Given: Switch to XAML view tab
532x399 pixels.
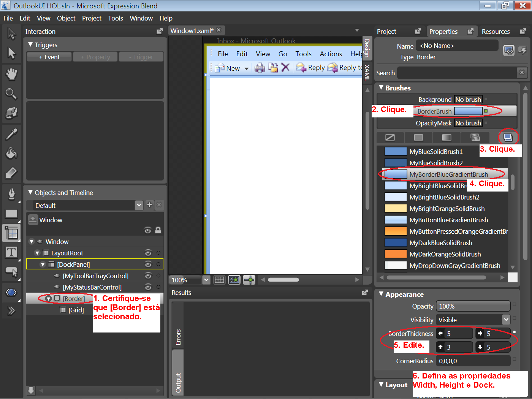Looking at the screenshot, I should (367, 73).
